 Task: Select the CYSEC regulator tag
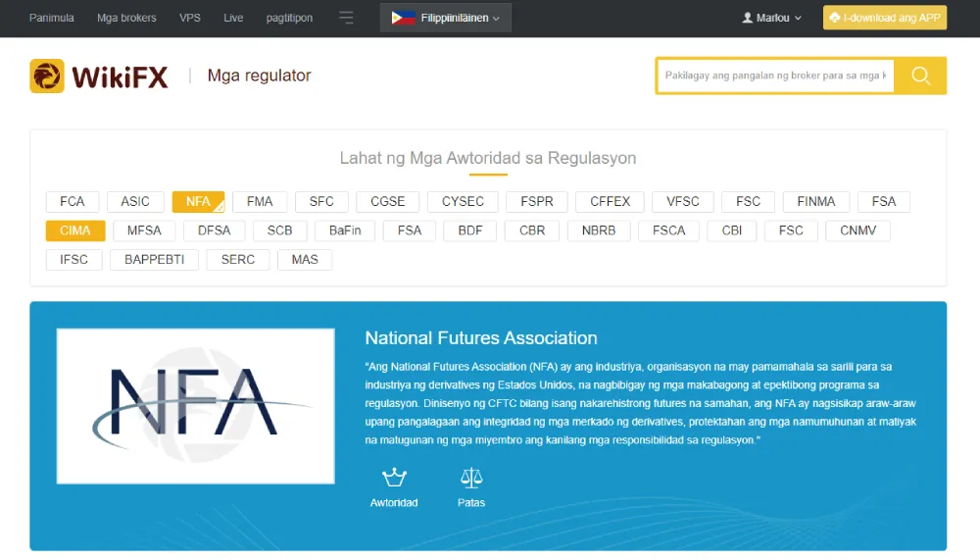pos(463,201)
